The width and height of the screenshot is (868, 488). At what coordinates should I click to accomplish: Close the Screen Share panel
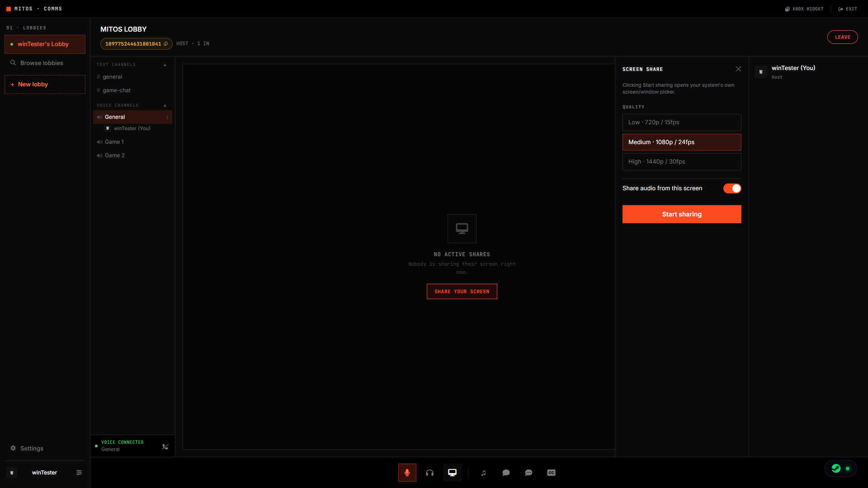coord(738,69)
